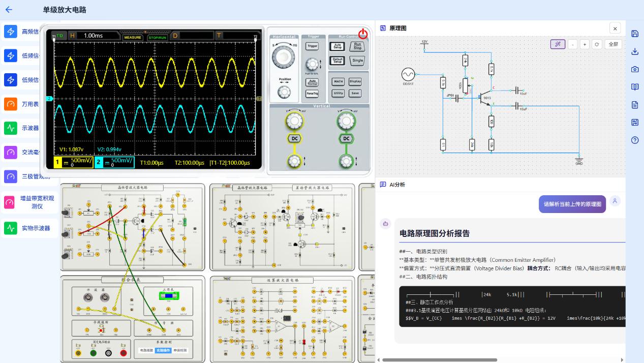Click the Auto Setup button
Image resolution: width=644 pixels, height=363 pixels.
[338, 46]
